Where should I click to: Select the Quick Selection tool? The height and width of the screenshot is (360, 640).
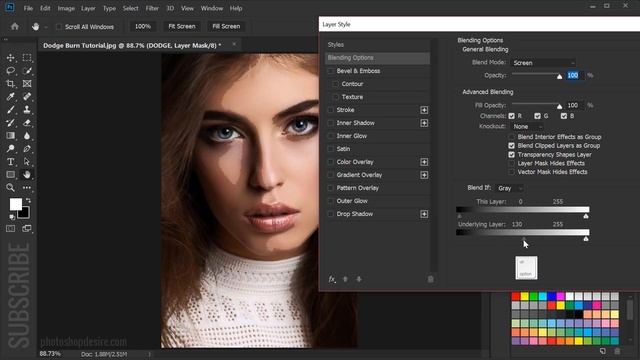click(27, 71)
